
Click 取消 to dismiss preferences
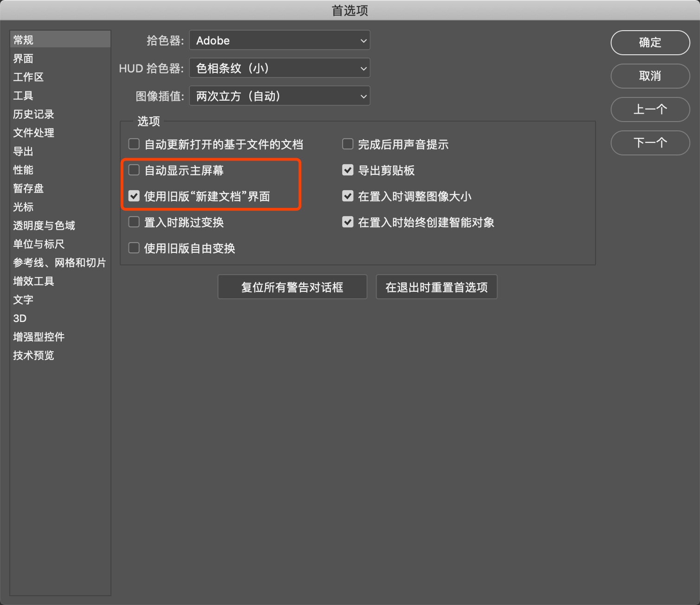point(650,76)
